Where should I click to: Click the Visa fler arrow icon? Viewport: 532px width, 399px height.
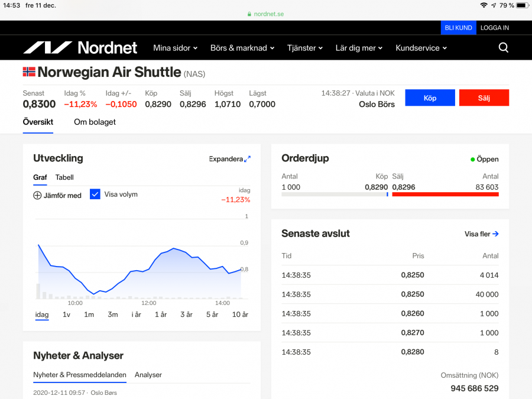tap(495, 234)
